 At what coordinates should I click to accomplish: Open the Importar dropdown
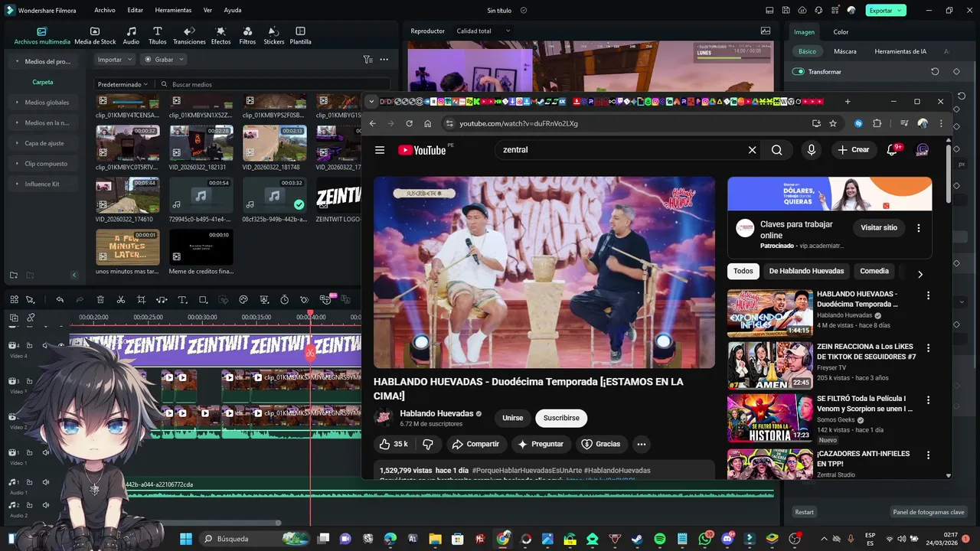point(115,59)
